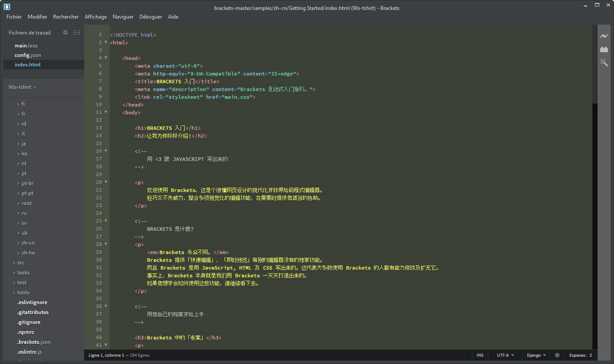Open main.less from working files
Screen dimensions: 614x364
[26, 45]
